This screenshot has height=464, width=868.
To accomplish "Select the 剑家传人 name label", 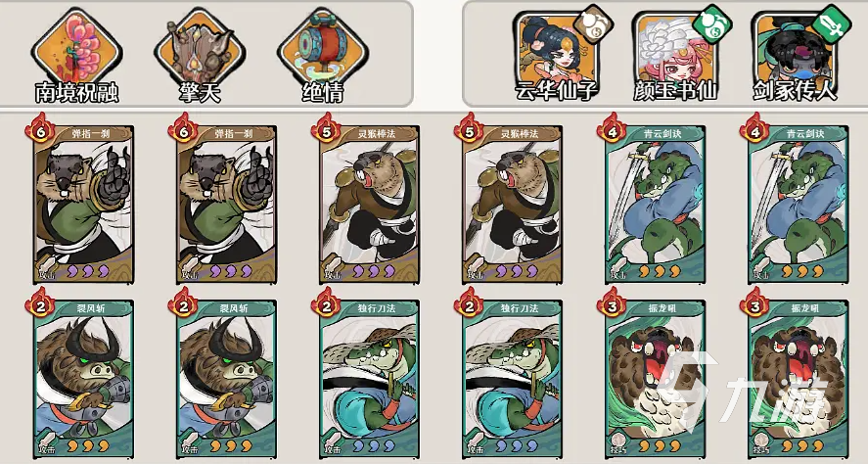I will tap(795, 91).
